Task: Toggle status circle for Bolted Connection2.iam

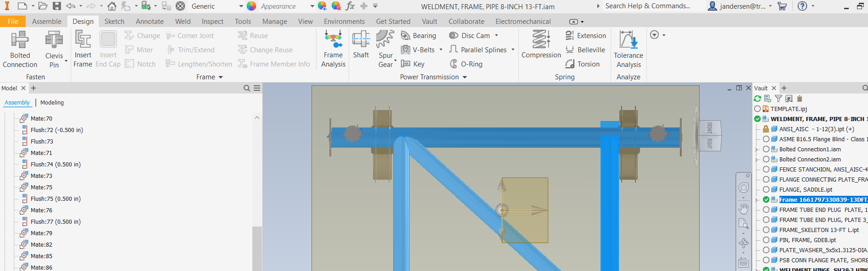Action: [x=766, y=159]
